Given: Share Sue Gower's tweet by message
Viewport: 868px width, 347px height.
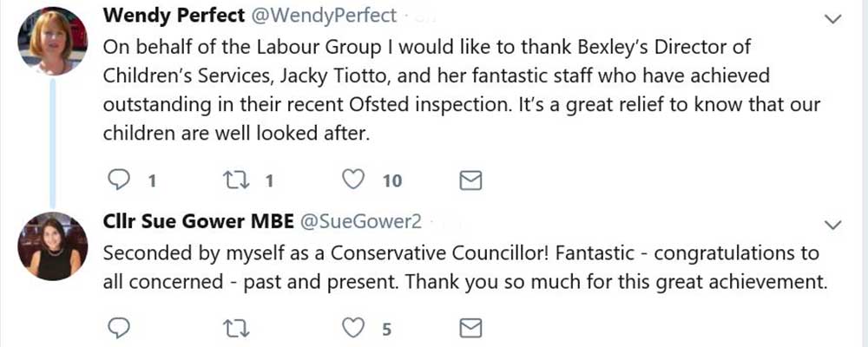Looking at the screenshot, I should [x=470, y=328].
